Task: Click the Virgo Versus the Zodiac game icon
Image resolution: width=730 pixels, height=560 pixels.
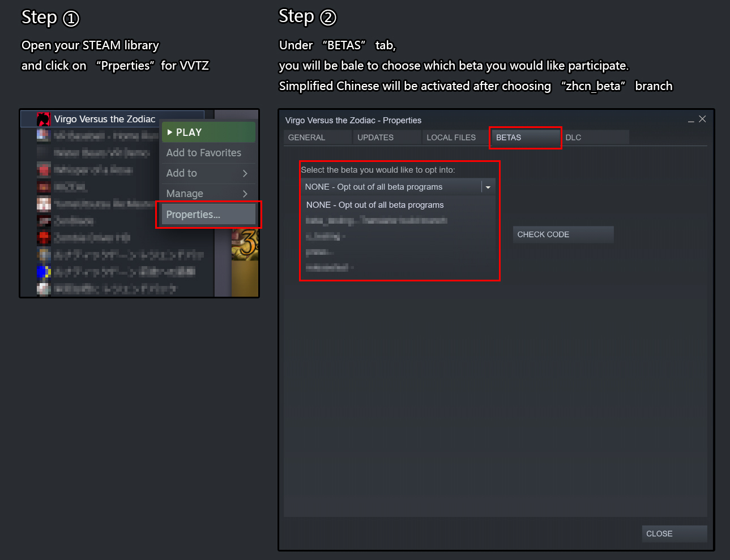Action: (x=44, y=119)
